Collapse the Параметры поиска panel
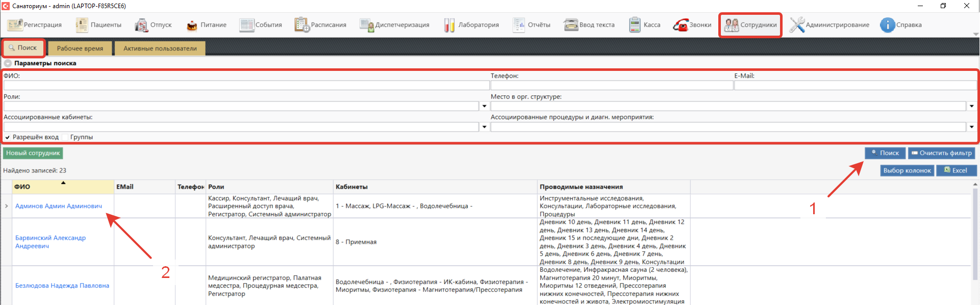 click(8, 63)
